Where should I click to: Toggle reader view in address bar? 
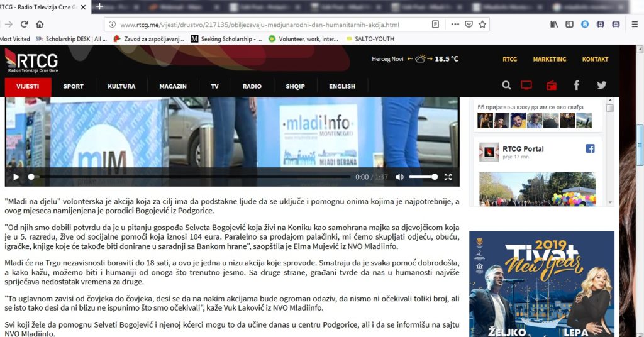click(x=436, y=25)
